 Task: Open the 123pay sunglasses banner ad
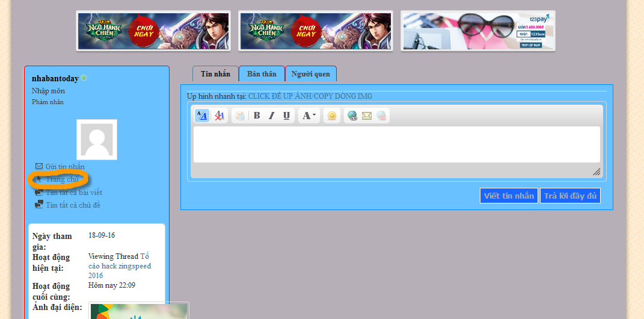478,31
